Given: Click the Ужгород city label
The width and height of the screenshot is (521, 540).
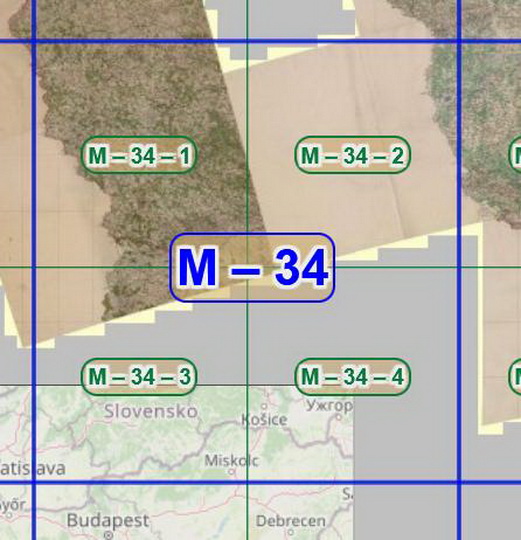Looking at the screenshot, I should click(x=330, y=405).
